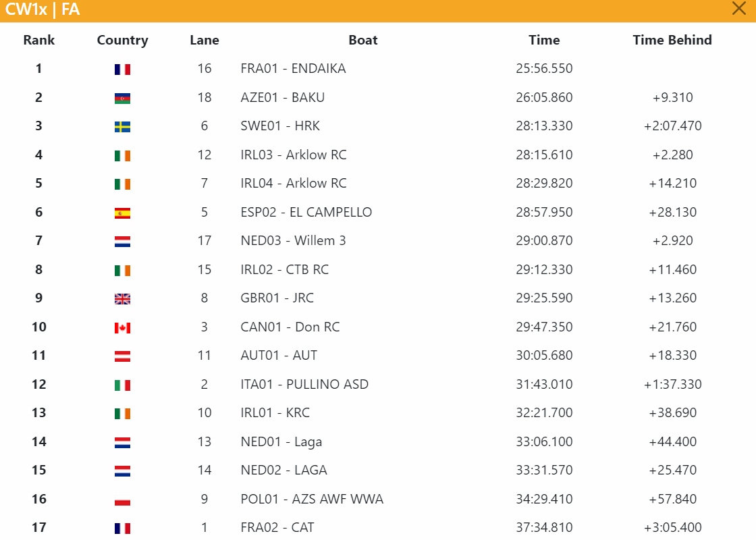
Task: Click the Time Behind column header
Action: coord(672,40)
